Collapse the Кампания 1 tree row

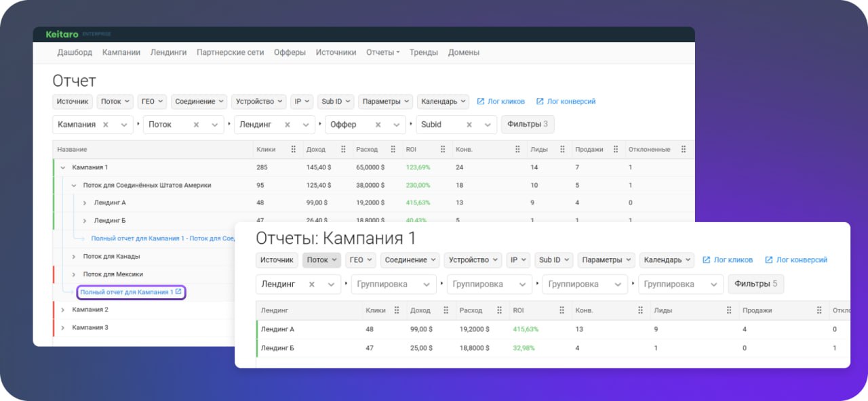point(62,167)
